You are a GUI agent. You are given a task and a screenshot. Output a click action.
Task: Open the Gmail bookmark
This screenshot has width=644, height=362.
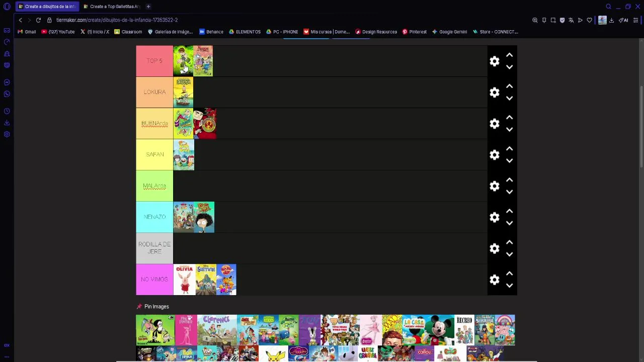click(27, 32)
